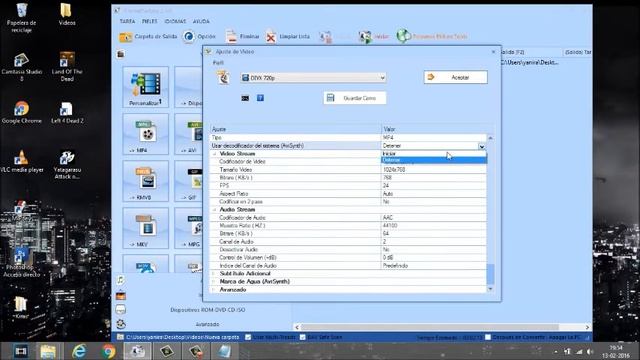Click the Aceptar button

coord(456,77)
